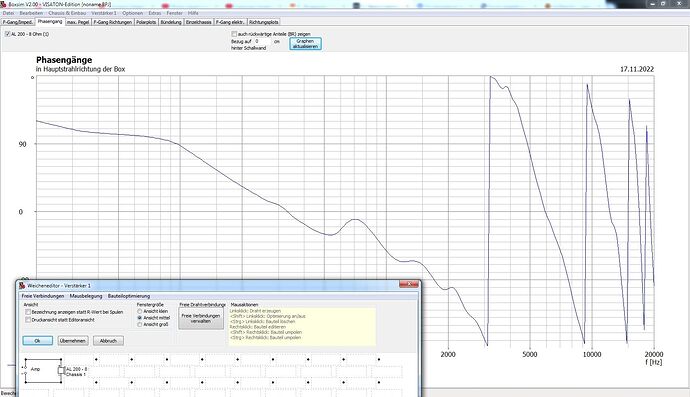Click the Amp block in the crossover schematic
This screenshot has width=690, height=397.
pyautogui.click(x=36, y=369)
